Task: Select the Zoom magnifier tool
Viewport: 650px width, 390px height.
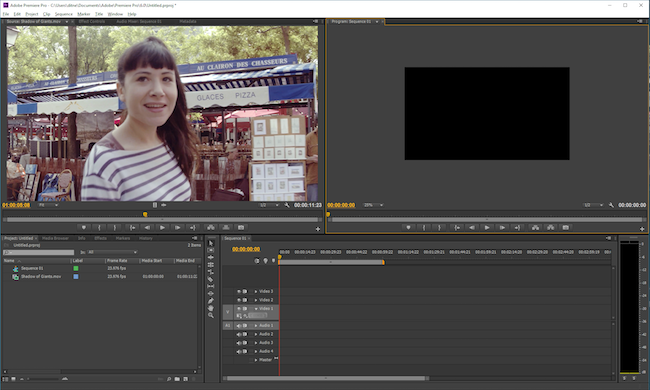Action: [211, 315]
